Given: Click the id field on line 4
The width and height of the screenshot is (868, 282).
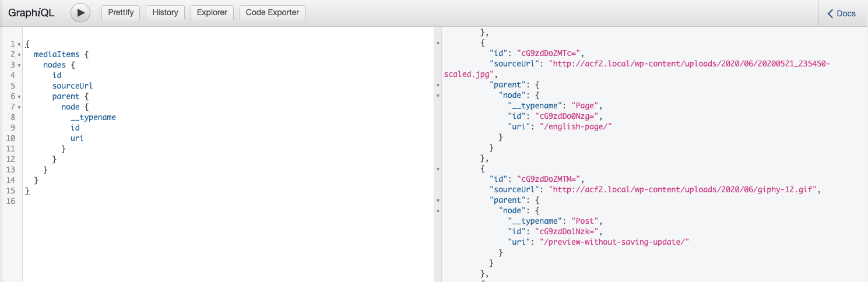Looking at the screenshot, I should [x=57, y=75].
